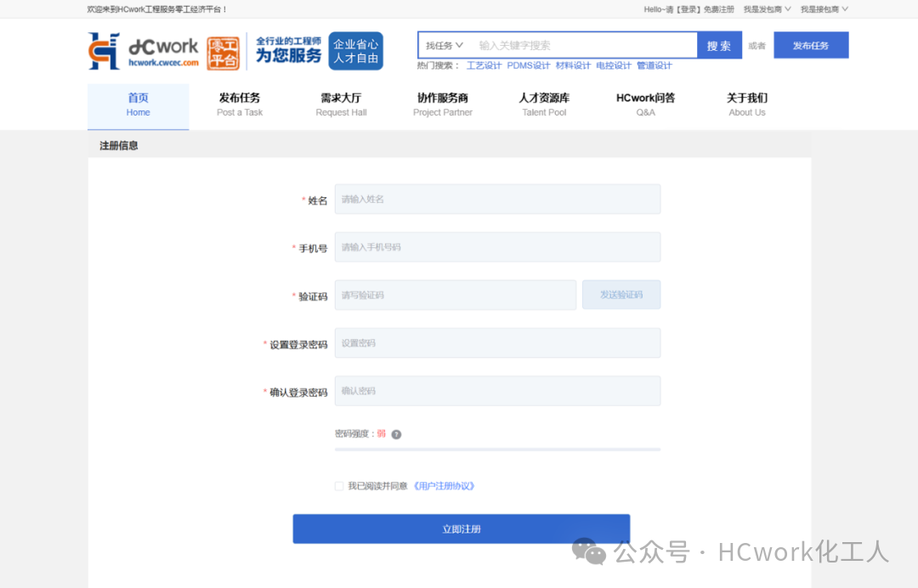Click the 搜索 search button
The height and width of the screenshot is (588, 918).
[719, 44]
